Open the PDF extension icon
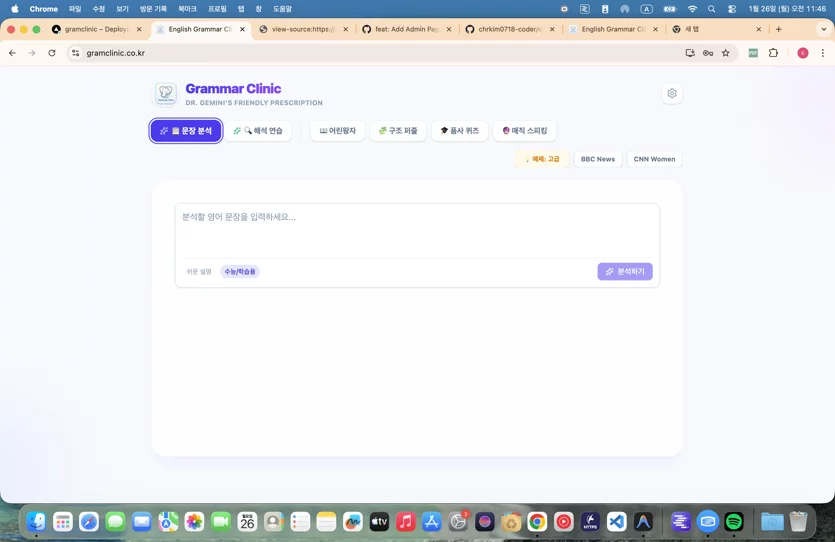The image size is (835, 542). pos(753,53)
